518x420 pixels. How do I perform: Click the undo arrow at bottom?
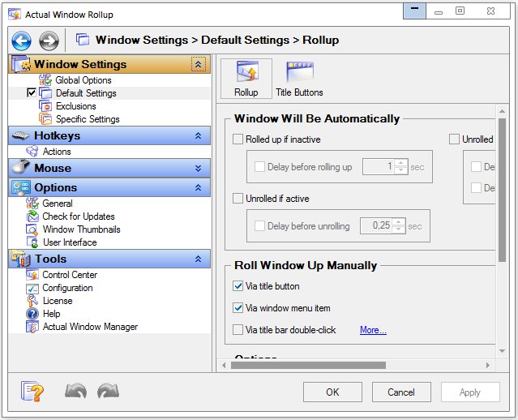(76, 392)
